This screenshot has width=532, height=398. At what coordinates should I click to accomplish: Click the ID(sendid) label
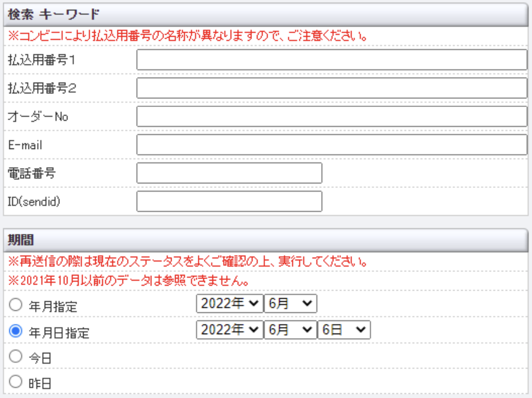(x=34, y=202)
